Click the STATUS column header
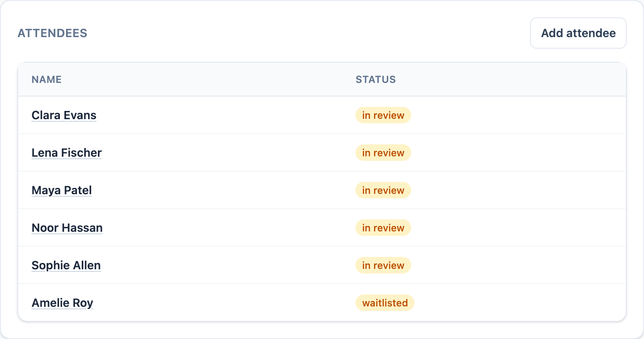This screenshot has width=644, height=339. [376, 80]
